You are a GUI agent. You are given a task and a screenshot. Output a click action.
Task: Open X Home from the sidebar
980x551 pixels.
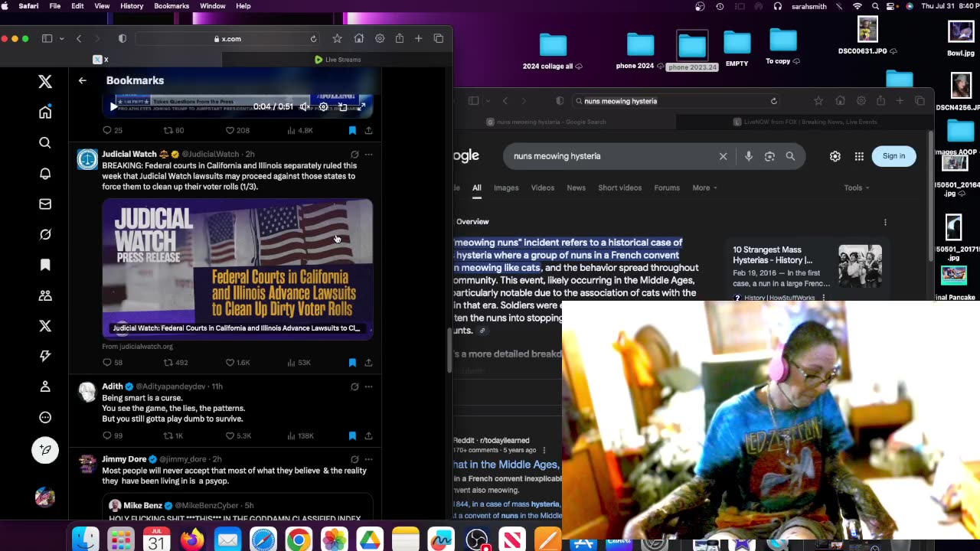point(45,112)
